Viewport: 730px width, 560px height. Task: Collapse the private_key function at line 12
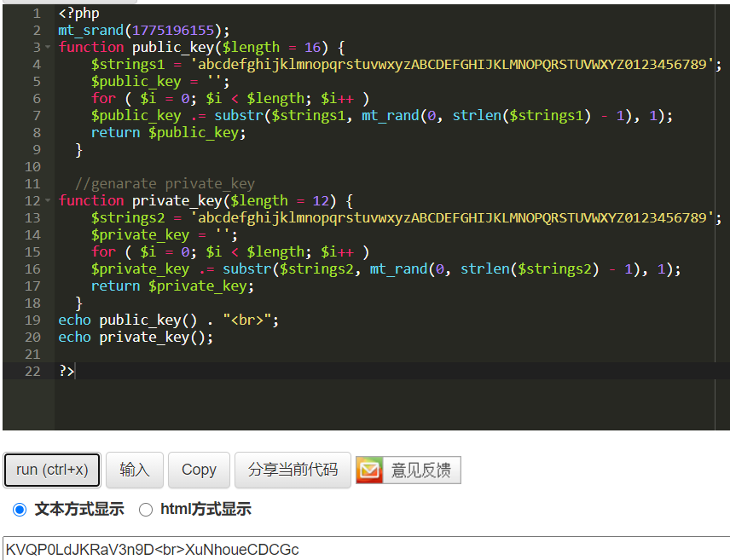48,200
